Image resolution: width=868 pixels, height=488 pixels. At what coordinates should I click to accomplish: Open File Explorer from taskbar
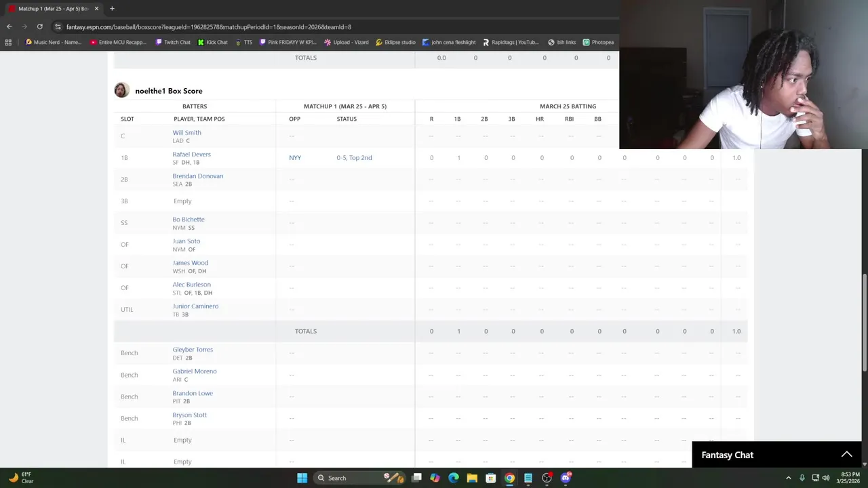pyautogui.click(x=472, y=478)
